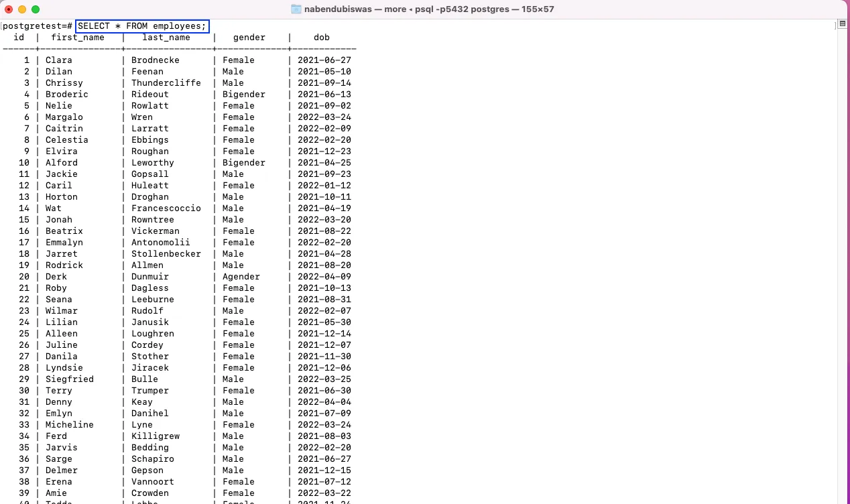Click last name Gopsall

[150, 174]
